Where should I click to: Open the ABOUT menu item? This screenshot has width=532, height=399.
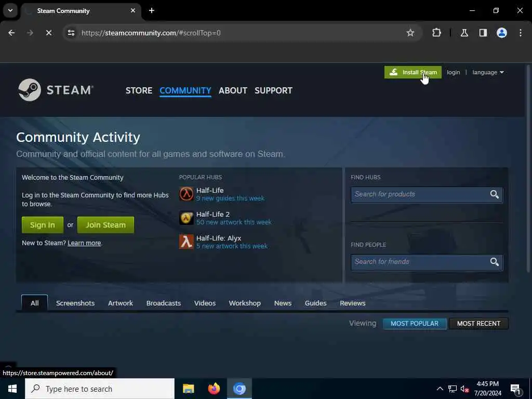pyautogui.click(x=233, y=90)
